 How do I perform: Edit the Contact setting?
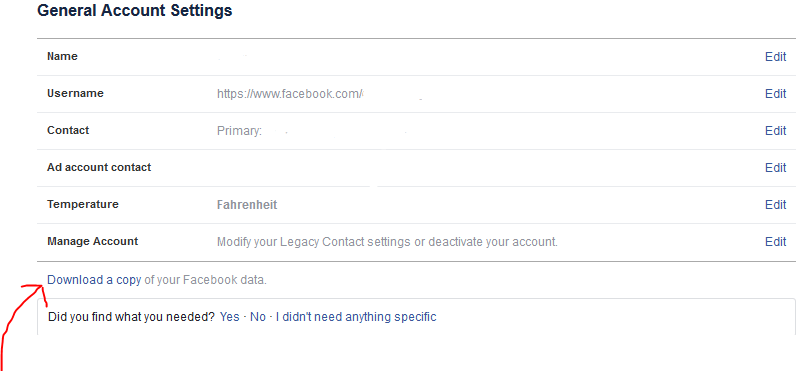(x=775, y=131)
